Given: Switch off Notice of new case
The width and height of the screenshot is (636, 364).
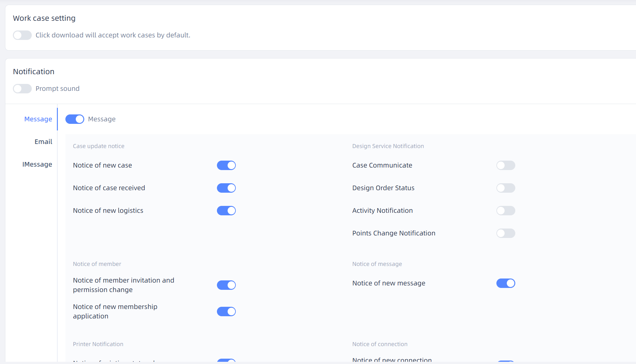Looking at the screenshot, I should [x=226, y=165].
